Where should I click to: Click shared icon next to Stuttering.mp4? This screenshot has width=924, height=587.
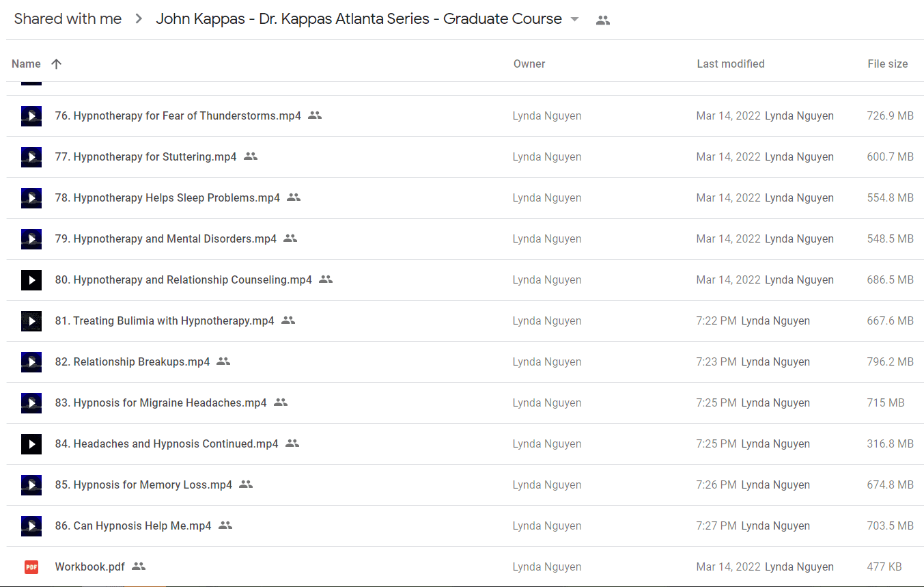[x=251, y=156]
